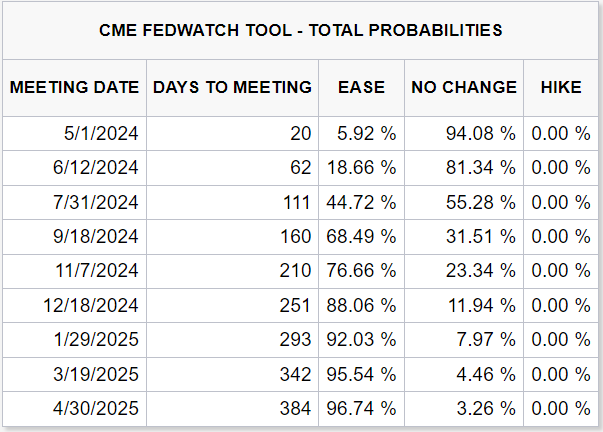603x432 pixels.
Task: Click the No Change column header
Action: pos(464,87)
